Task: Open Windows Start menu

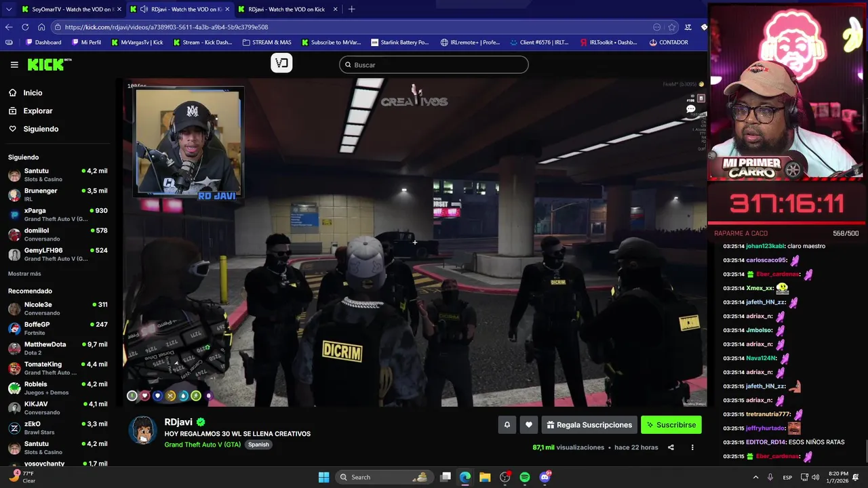Action: pyautogui.click(x=323, y=477)
